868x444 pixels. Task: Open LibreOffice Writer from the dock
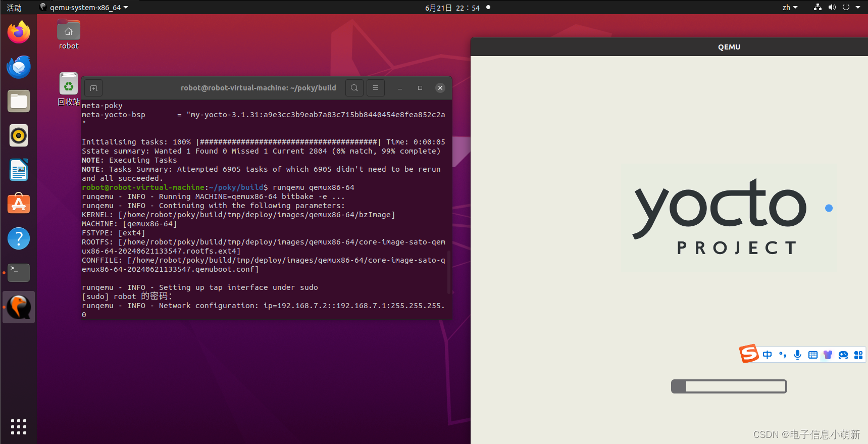point(19,170)
